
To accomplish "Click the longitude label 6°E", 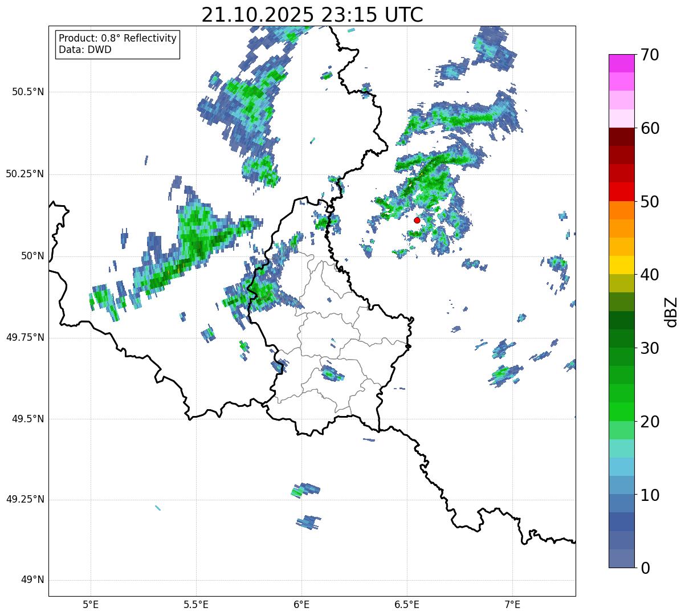I will click(301, 605).
